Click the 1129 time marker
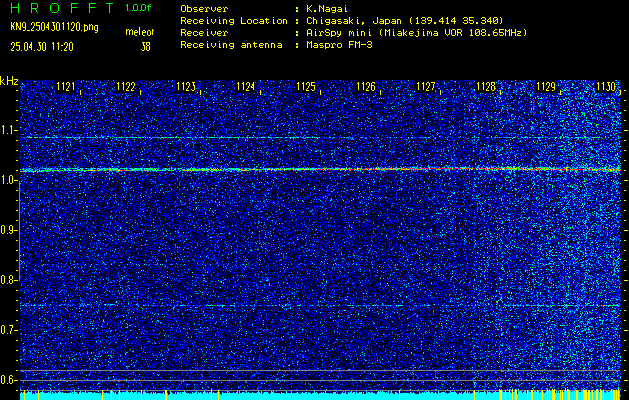Viewport: 629px width, 400px height. pos(546,87)
